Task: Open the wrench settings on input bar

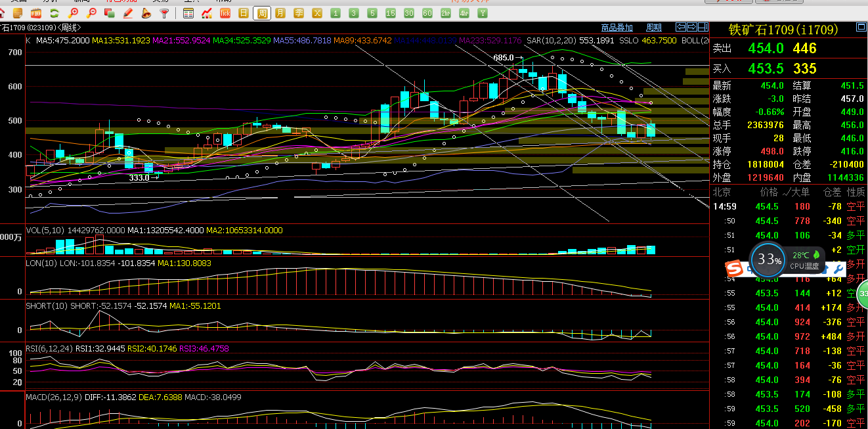Action: (838, 268)
